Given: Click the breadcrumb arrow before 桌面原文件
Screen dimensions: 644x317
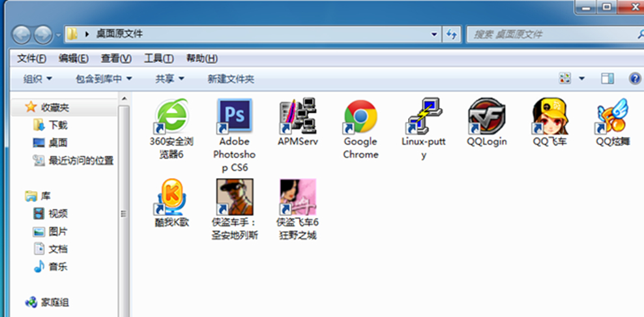Looking at the screenshot, I should 87,34.
